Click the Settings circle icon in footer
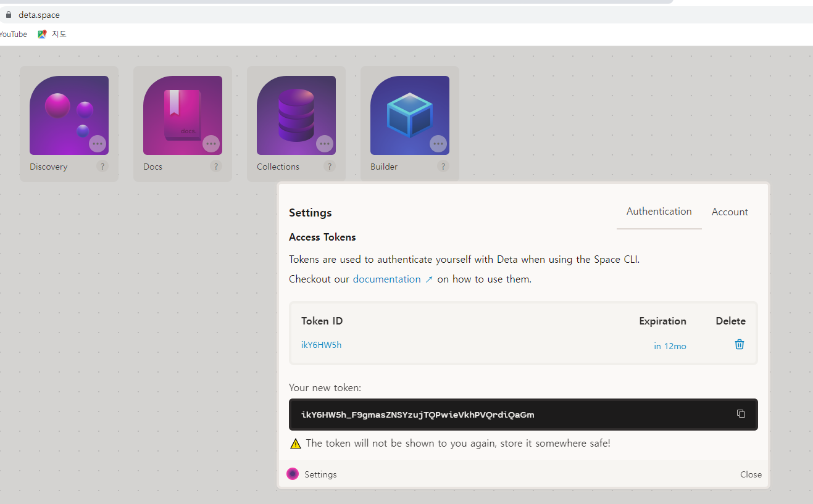Image resolution: width=813 pixels, height=504 pixels. [x=293, y=474]
